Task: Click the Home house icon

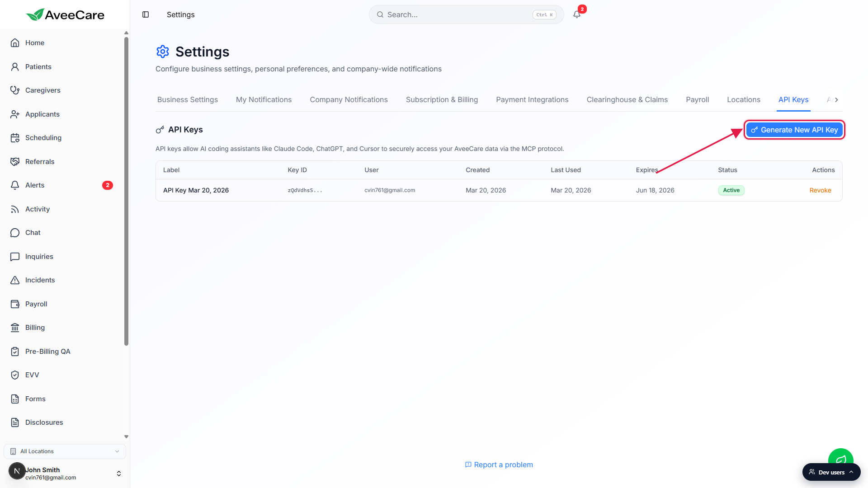Action: (x=15, y=43)
